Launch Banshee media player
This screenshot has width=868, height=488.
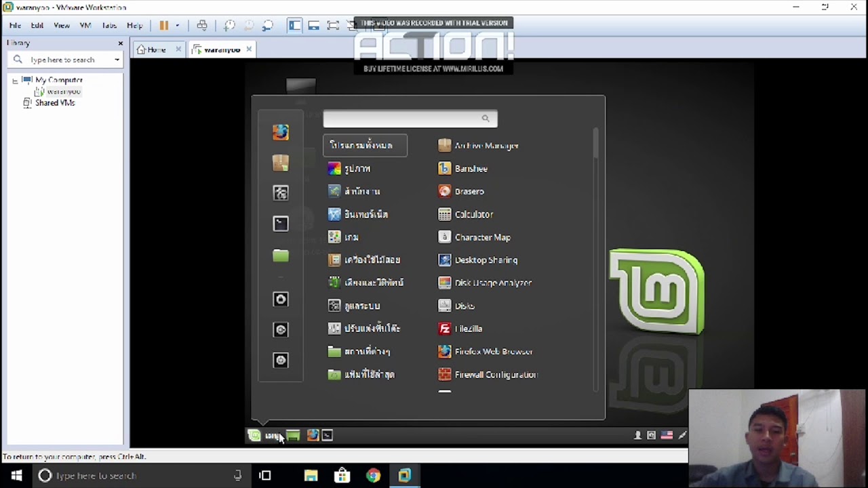click(463, 169)
